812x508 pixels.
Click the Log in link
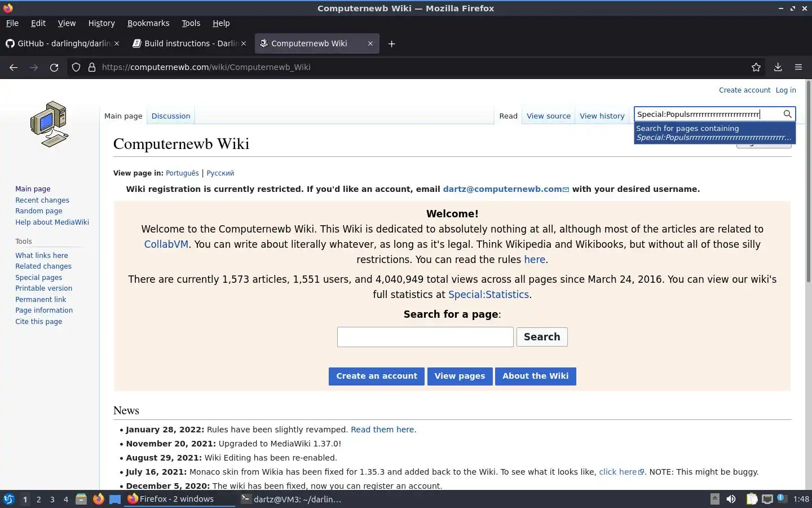[x=785, y=90]
